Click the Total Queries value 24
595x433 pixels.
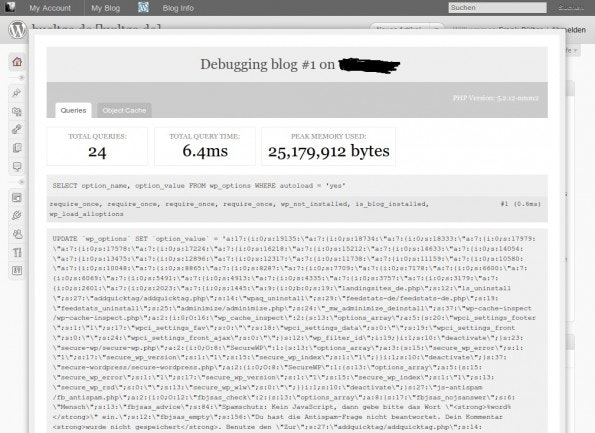pyautogui.click(x=97, y=152)
